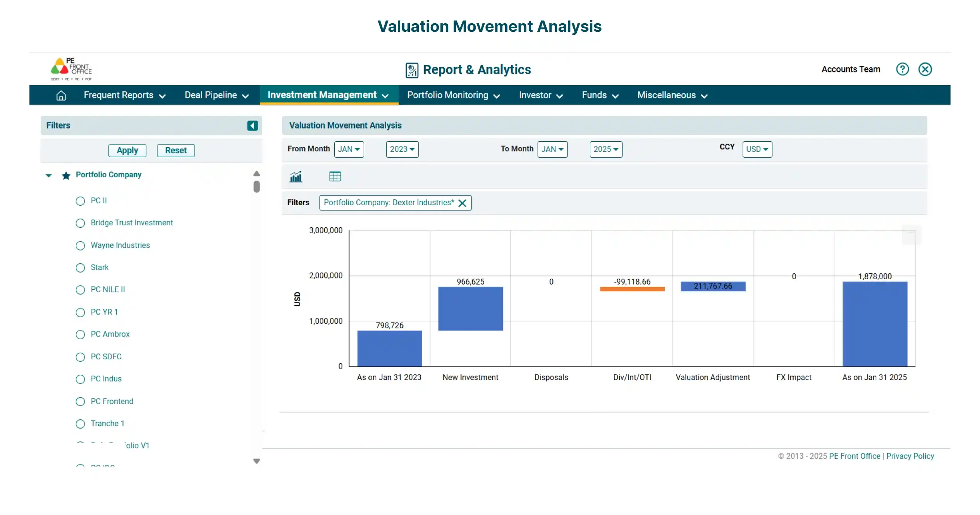Open Frequent Reports menu
This screenshot has height=515, width=980.
tap(125, 95)
